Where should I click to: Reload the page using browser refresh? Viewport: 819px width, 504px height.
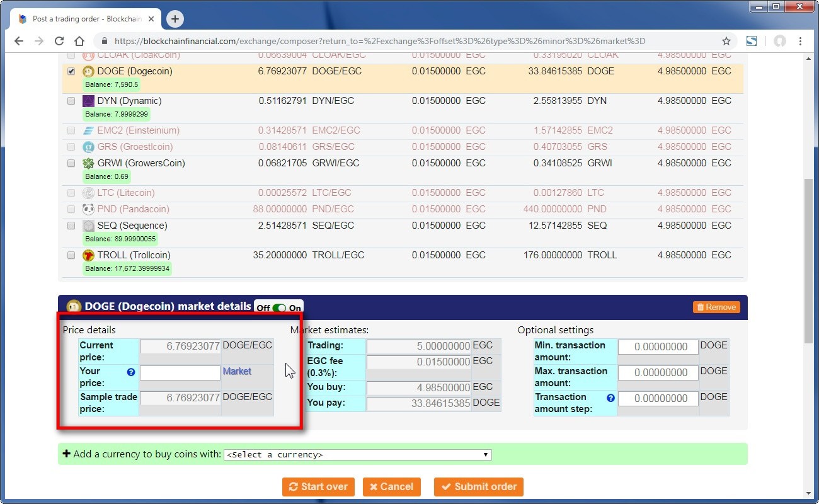pyautogui.click(x=59, y=41)
